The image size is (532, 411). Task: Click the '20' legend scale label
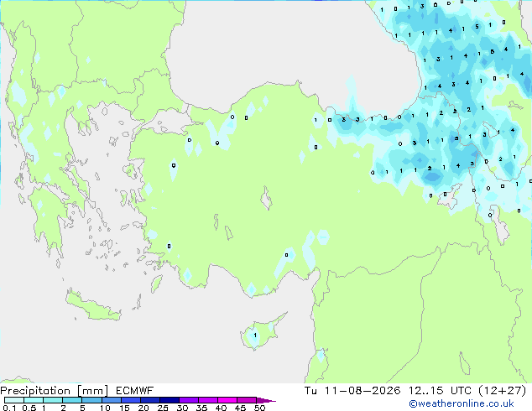click(x=143, y=408)
